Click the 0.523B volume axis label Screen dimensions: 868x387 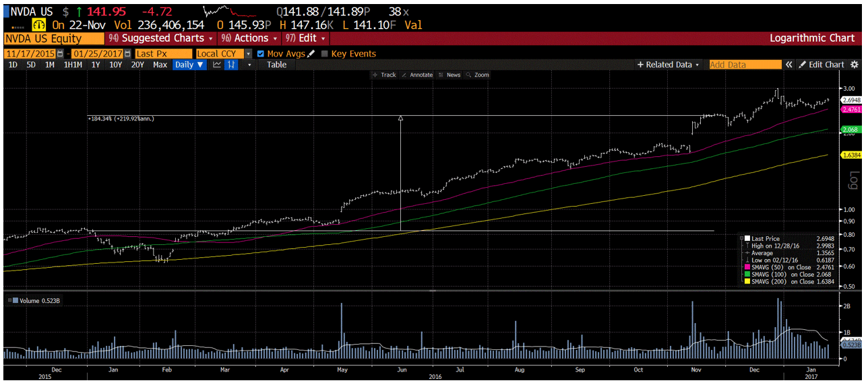[x=852, y=345]
